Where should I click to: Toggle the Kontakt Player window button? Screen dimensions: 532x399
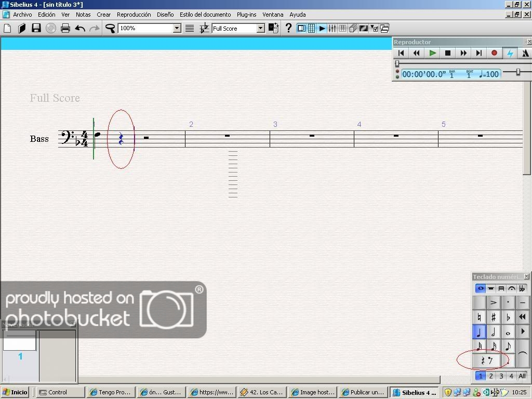343,28
